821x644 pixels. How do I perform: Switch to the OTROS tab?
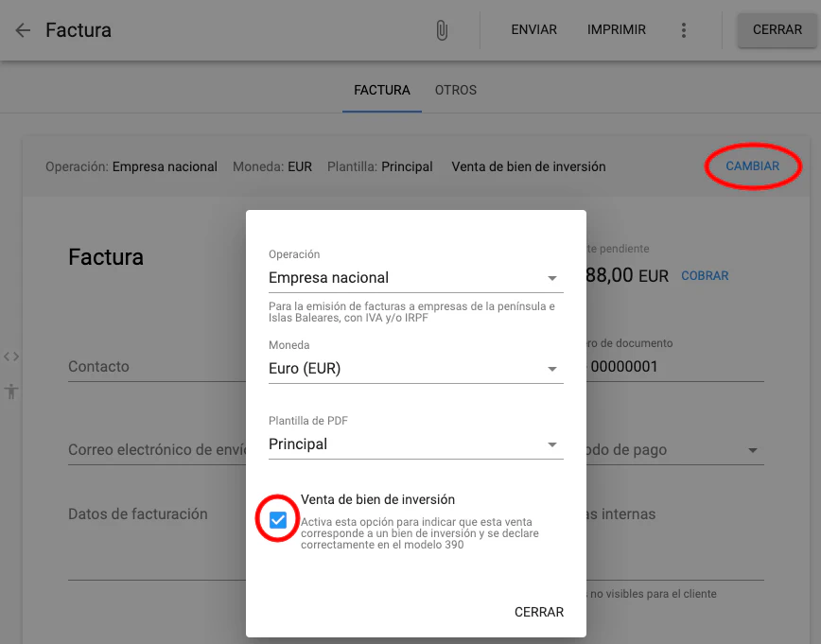pos(456,90)
